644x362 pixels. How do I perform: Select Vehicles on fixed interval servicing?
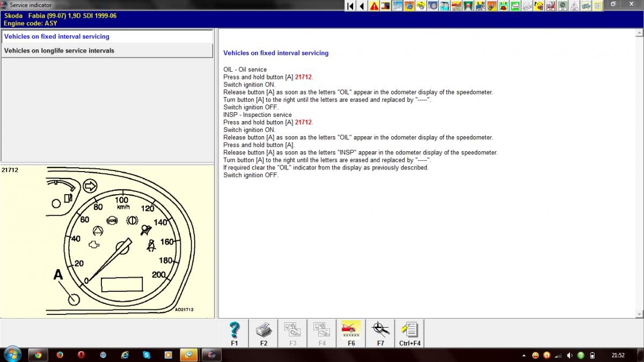tap(107, 36)
